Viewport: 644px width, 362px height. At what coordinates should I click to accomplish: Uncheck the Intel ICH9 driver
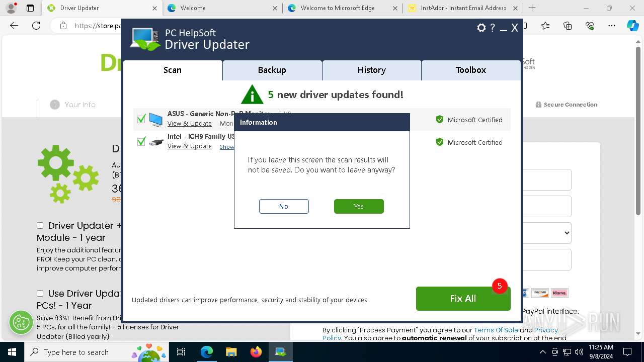click(141, 142)
